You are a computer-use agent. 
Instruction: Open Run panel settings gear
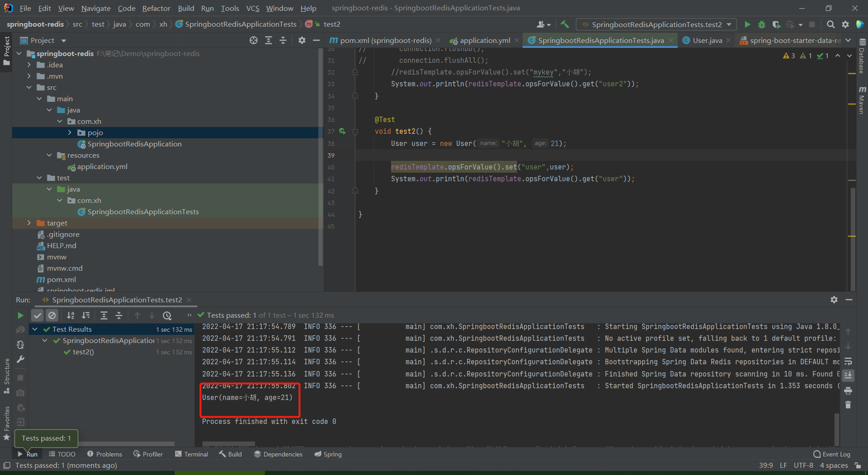pos(834,300)
